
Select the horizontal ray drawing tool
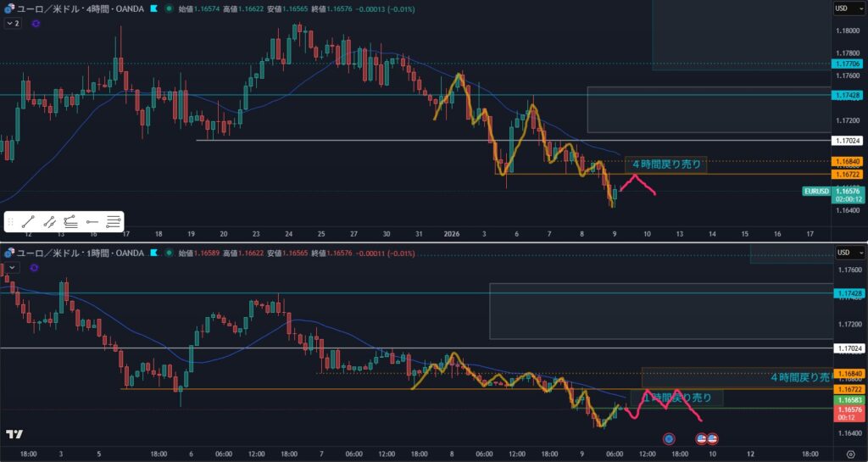92,222
